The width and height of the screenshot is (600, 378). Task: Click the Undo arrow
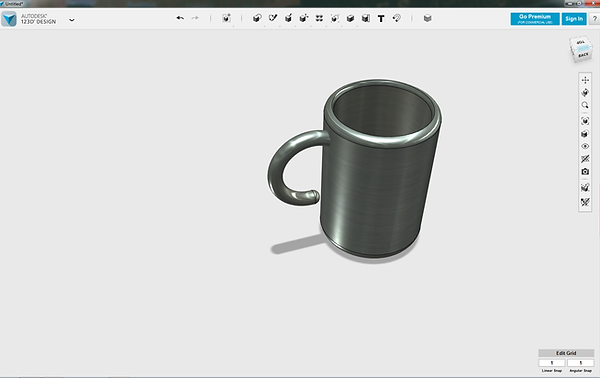tap(180, 18)
